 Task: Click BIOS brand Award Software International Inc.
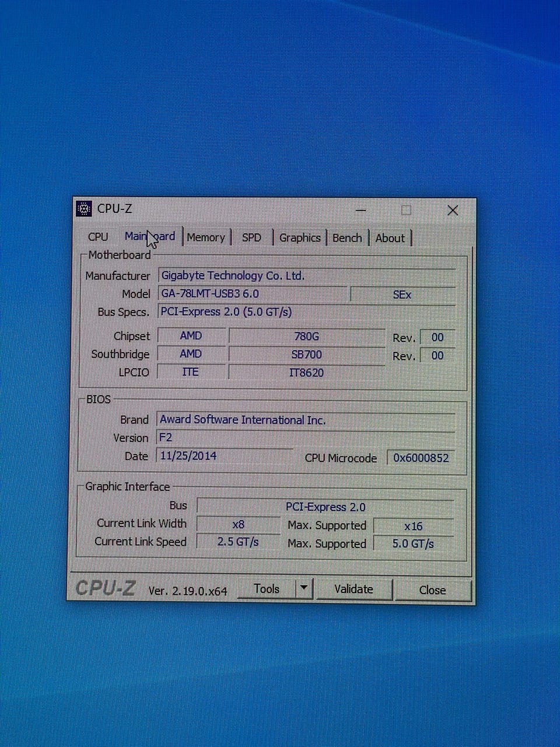pos(306,420)
